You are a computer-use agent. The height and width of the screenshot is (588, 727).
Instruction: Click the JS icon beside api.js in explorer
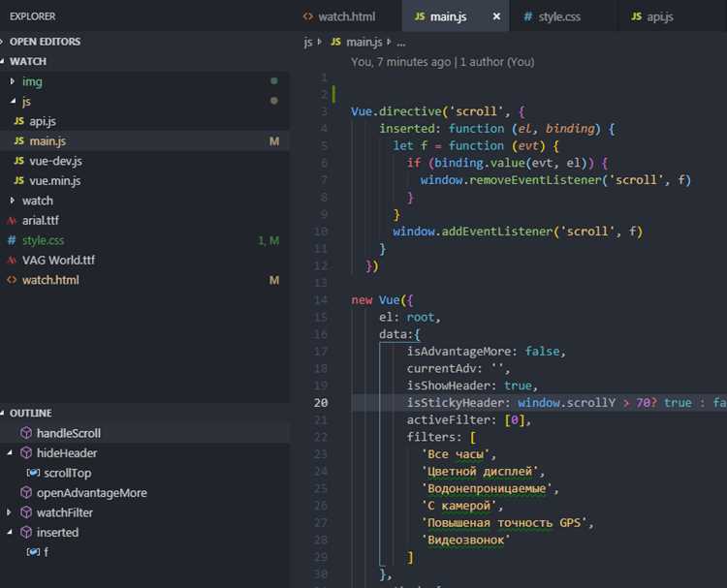coord(19,121)
